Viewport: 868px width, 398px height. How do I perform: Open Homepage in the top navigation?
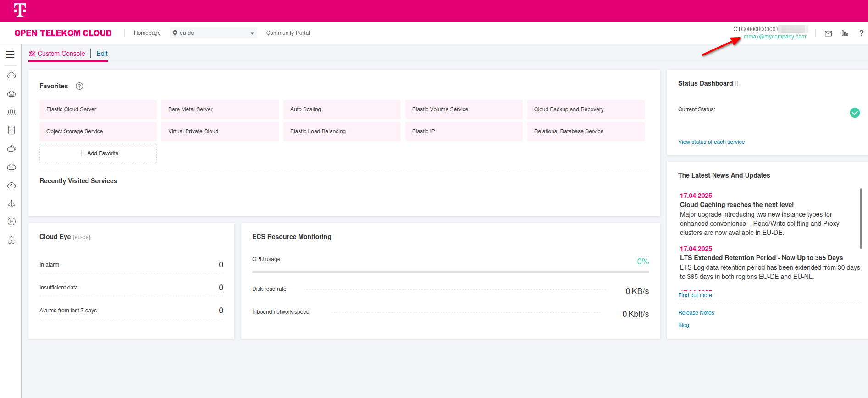point(147,33)
